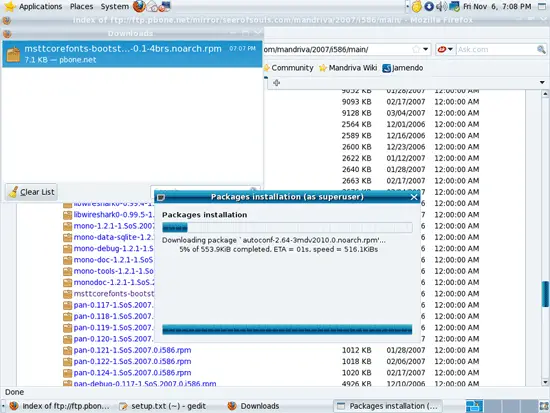Viewport: 550px width, 413px height.
Task: Click the yellow tray icon in the top panel
Action: tap(417, 6)
